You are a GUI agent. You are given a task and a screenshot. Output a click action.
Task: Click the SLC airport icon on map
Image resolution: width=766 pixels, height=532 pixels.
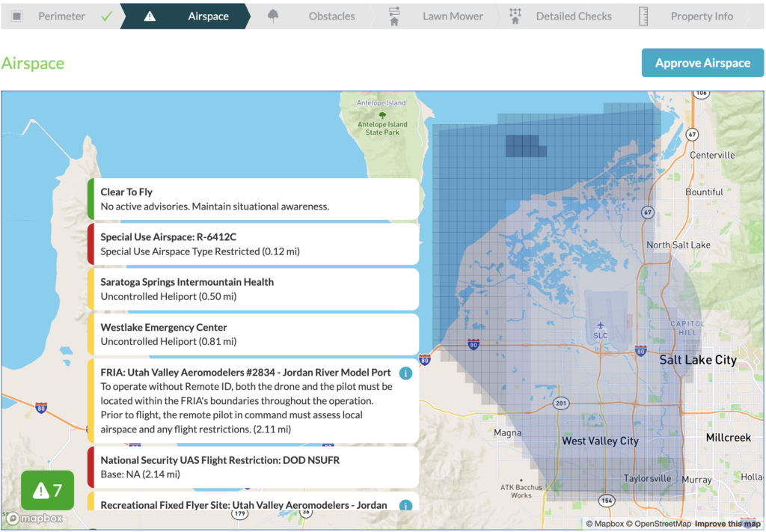[x=601, y=325]
